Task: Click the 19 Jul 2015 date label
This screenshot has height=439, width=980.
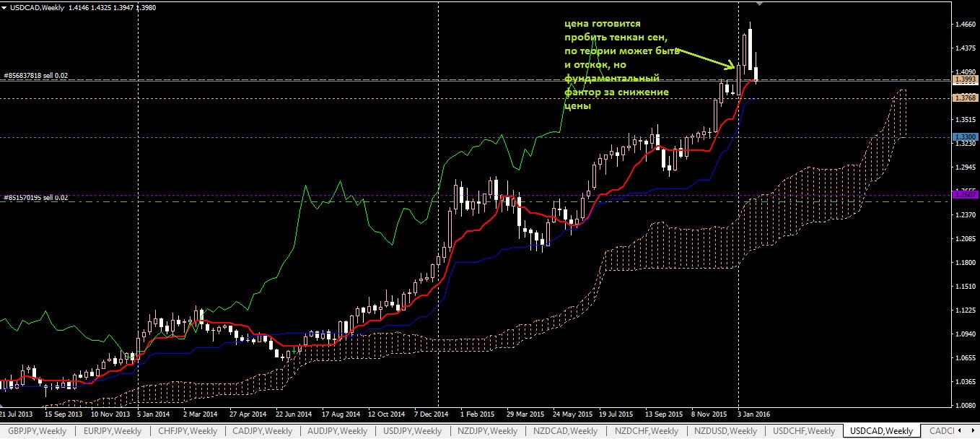Action: (616, 414)
